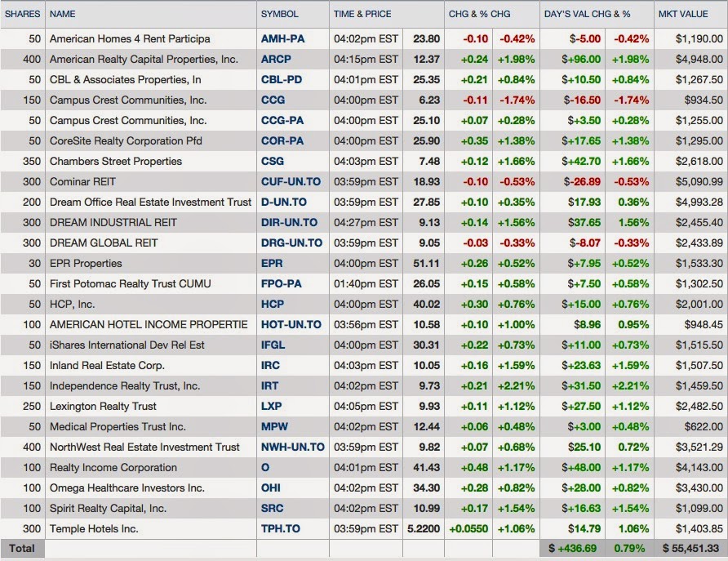Open the IRC symbol link

pos(270,366)
